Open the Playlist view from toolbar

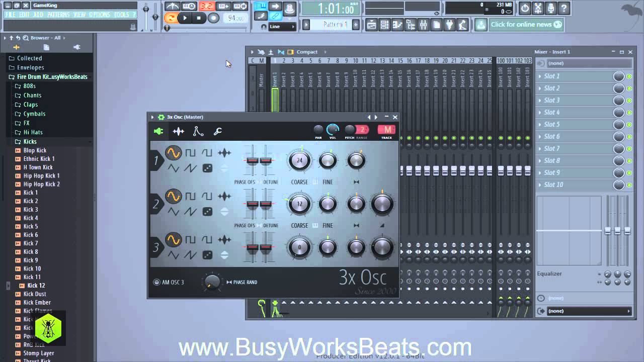click(371, 25)
